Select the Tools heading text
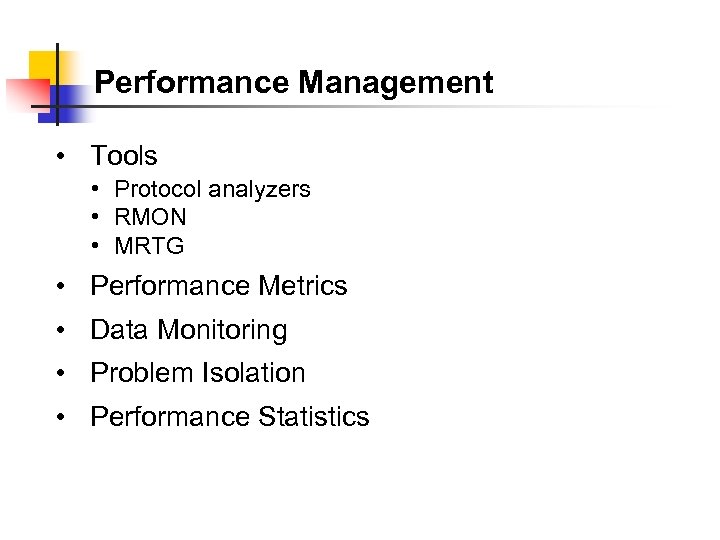Viewport: 720px width, 540px height. tap(124, 156)
